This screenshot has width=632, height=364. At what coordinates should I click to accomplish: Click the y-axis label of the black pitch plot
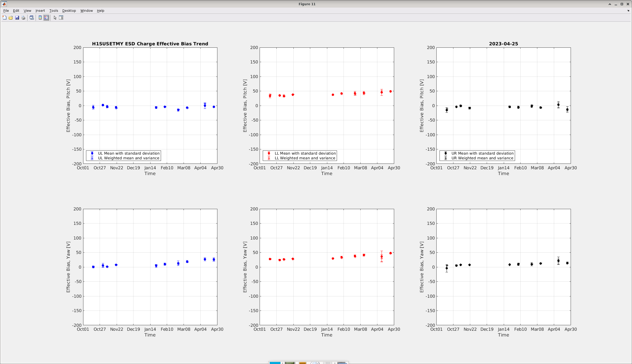(422, 106)
